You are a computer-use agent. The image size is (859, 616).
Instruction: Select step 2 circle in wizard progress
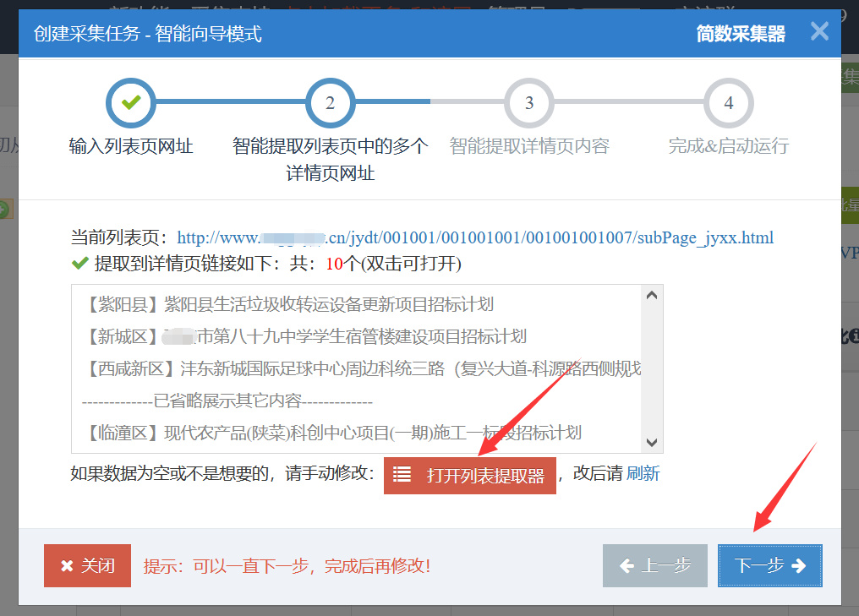331,103
